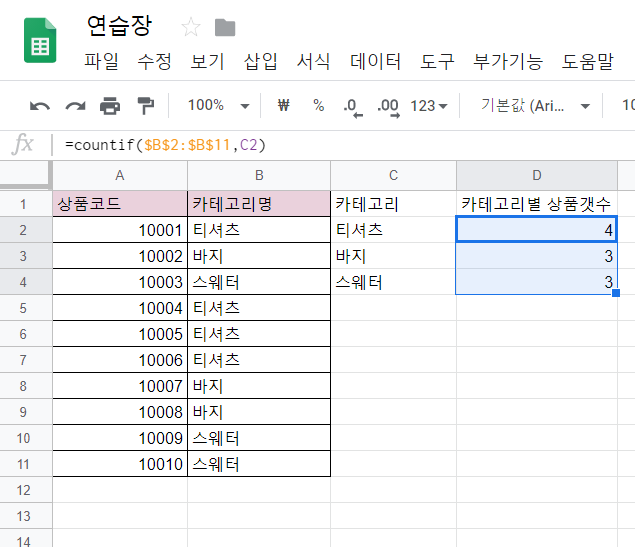
Task: Open 부가기능 menu
Action: (508, 62)
